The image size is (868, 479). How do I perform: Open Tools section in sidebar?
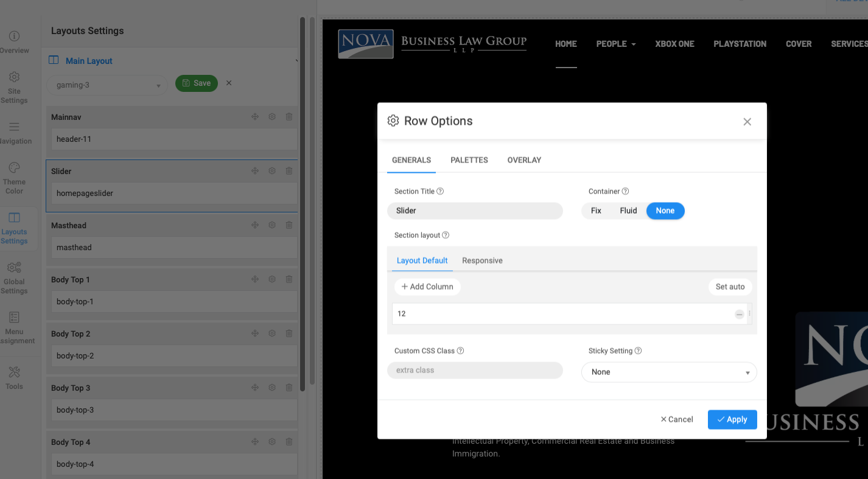(x=15, y=377)
